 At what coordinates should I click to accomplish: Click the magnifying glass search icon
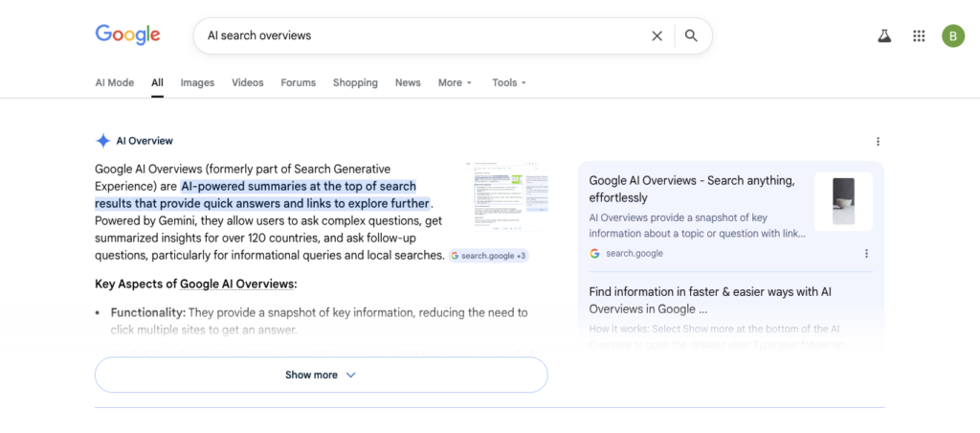coord(691,36)
